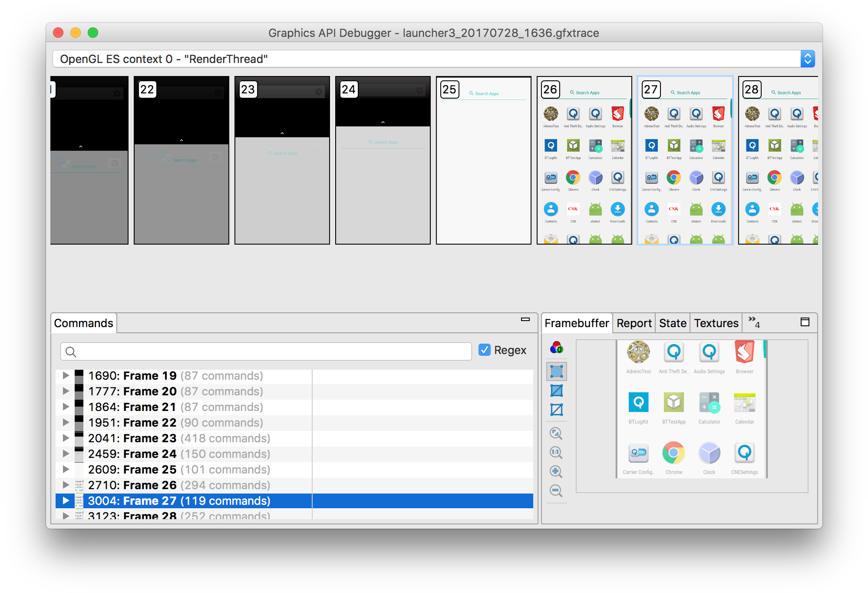This screenshot has height=593, width=868.
Task: Zoom framebuffer image to fit
Action: (x=557, y=433)
